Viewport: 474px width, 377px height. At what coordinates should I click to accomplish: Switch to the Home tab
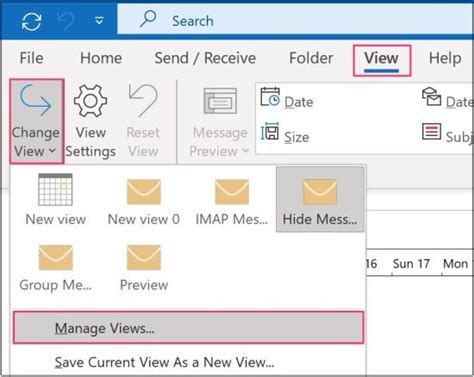click(x=101, y=58)
